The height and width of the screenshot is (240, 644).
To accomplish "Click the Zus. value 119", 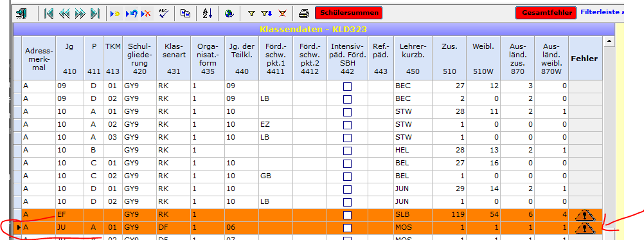I will [449, 214].
